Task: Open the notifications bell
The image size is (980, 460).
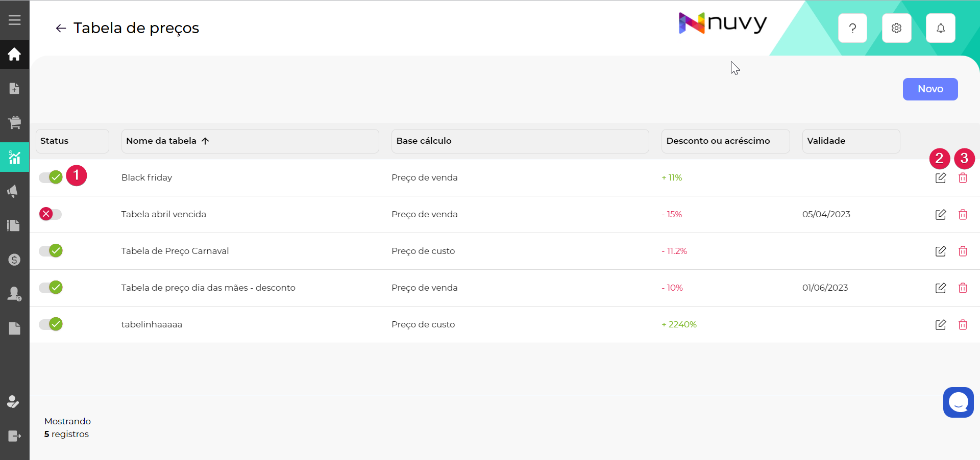Action: 940,28
